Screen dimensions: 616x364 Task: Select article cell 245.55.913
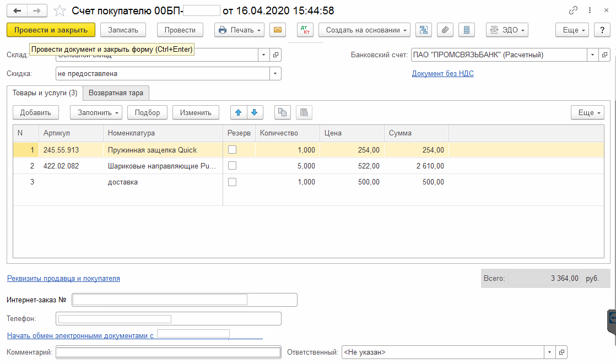[71, 150]
